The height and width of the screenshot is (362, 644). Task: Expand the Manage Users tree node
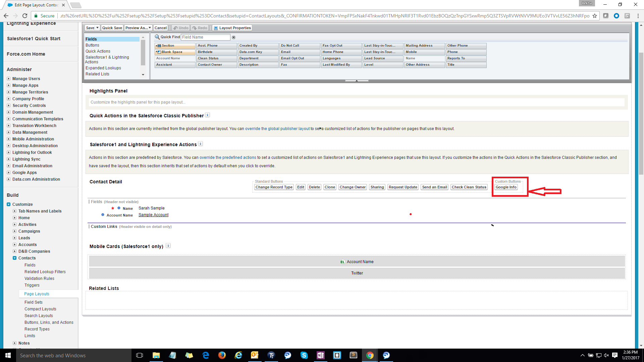9,79
